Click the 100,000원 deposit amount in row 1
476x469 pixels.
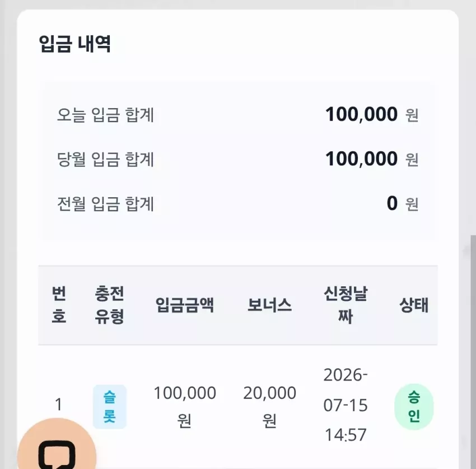pyautogui.click(x=185, y=406)
